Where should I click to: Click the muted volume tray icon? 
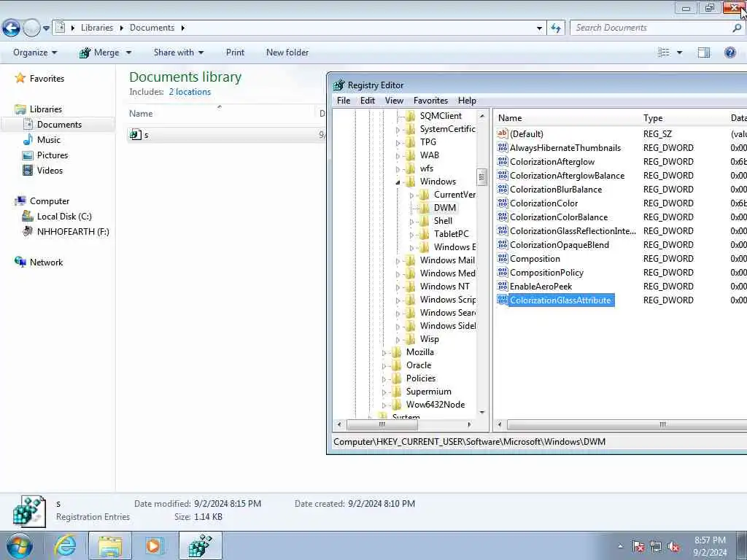pos(673,547)
